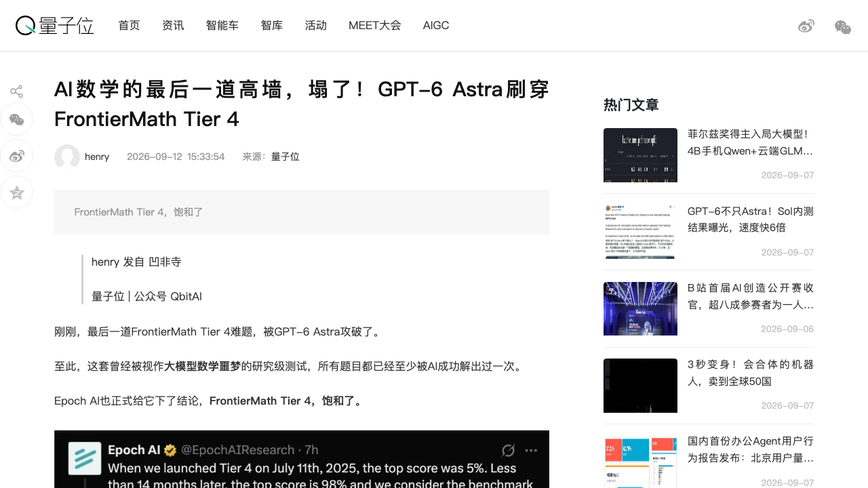
Task: Click the line henry 发自 凹非寺
Action: pos(136,262)
